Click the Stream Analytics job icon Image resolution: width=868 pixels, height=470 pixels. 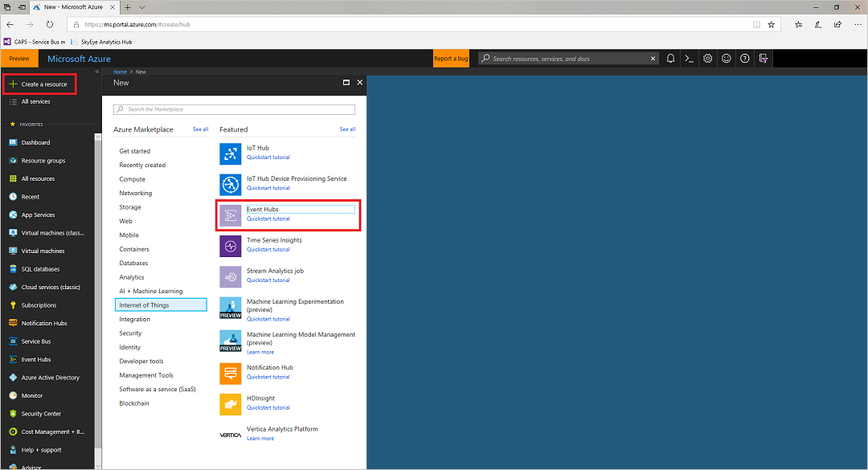tap(231, 277)
